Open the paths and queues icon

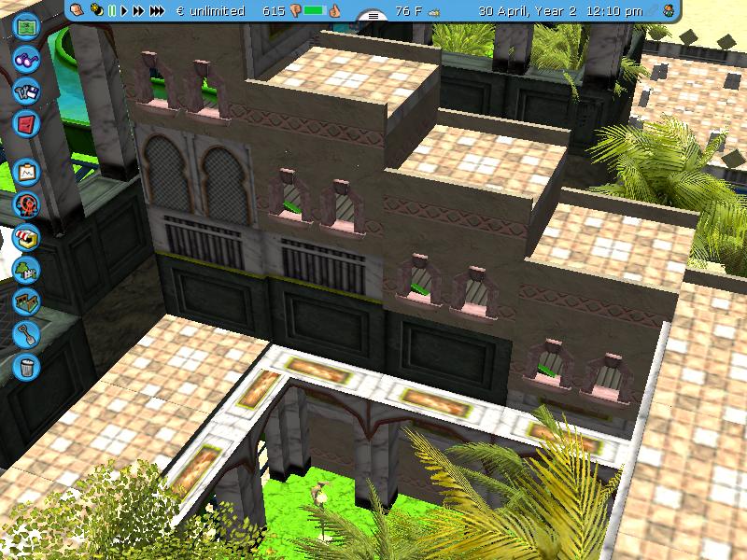click(x=26, y=302)
